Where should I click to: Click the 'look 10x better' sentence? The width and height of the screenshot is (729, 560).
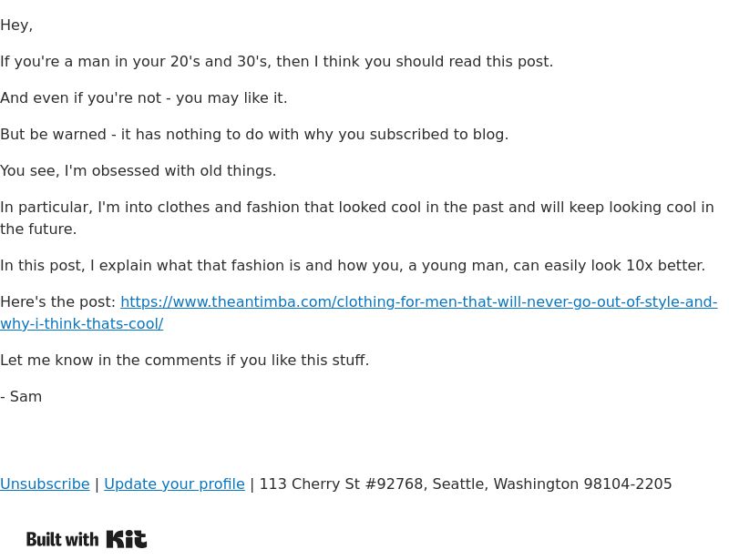click(x=353, y=266)
